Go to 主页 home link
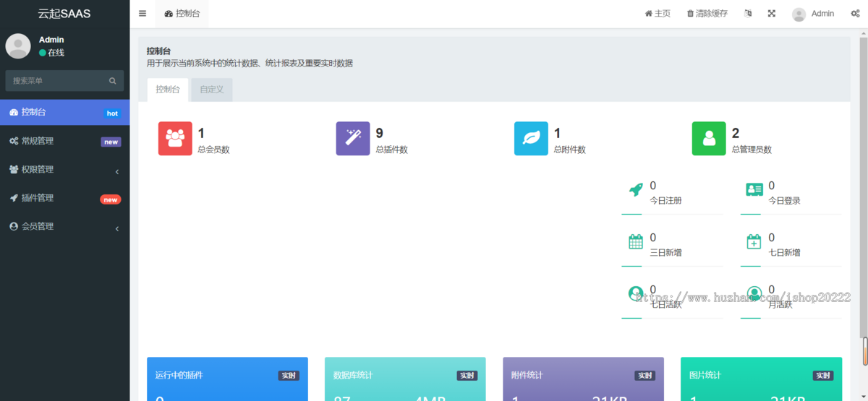This screenshot has width=868, height=401. (x=658, y=14)
